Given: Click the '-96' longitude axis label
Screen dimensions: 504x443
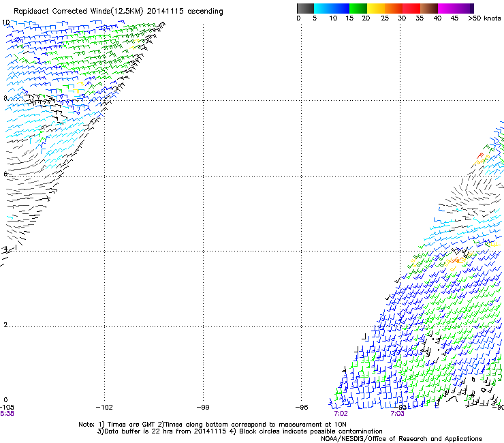Looking at the screenshot, I should (302, 408).
